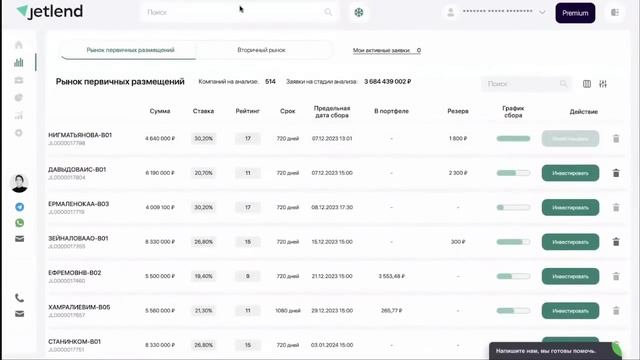Focus the top search field
The image size is (640, 360).
(239, 12)
